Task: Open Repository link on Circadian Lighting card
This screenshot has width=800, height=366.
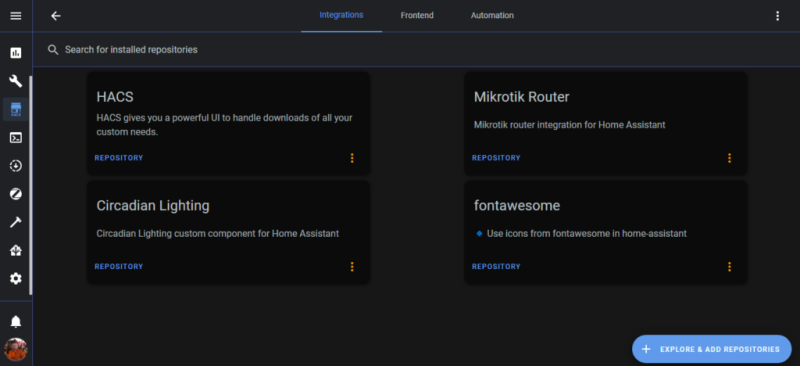Action: [x=119, y=266]
